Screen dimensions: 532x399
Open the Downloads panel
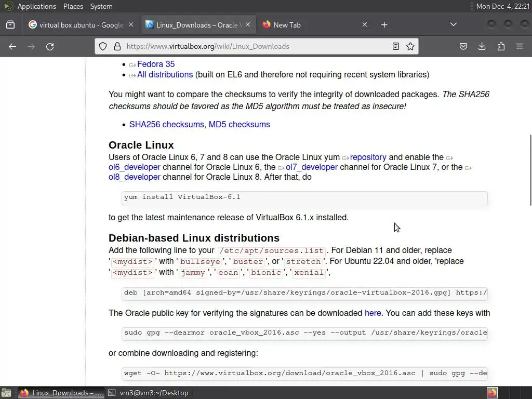pyautogui.click(x=482, y=46)
